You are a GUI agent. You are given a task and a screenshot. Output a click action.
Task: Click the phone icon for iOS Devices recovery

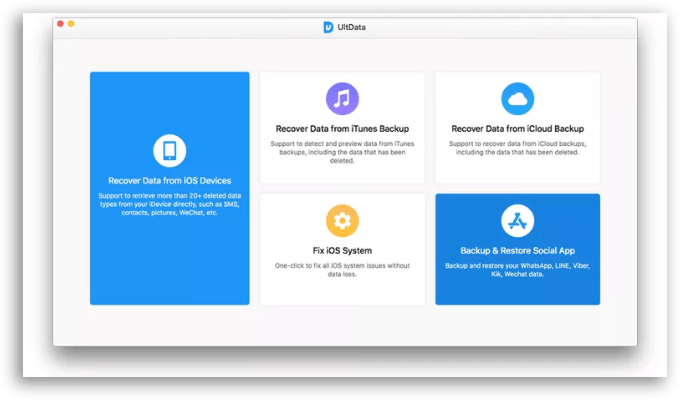(x=170, y=150)
